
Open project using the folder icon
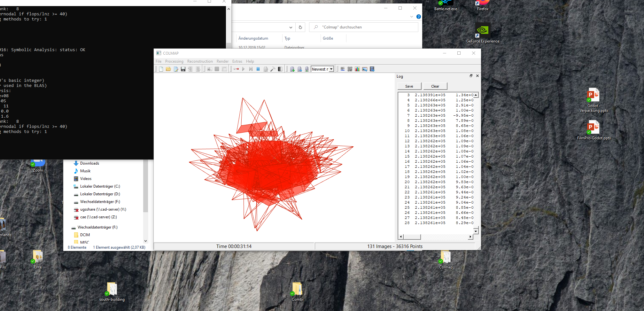pos(168,69)
